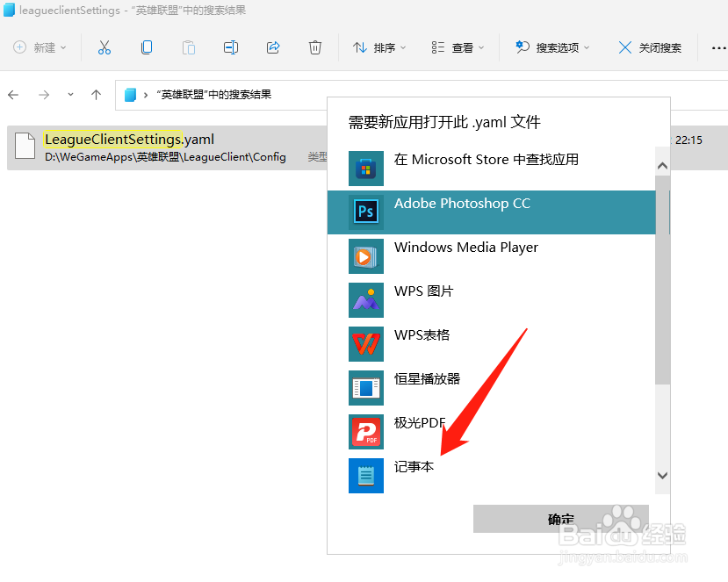The image size is (728, 582).
Task: Click the Cut scissors icon
Action: (x=105, y=47)
